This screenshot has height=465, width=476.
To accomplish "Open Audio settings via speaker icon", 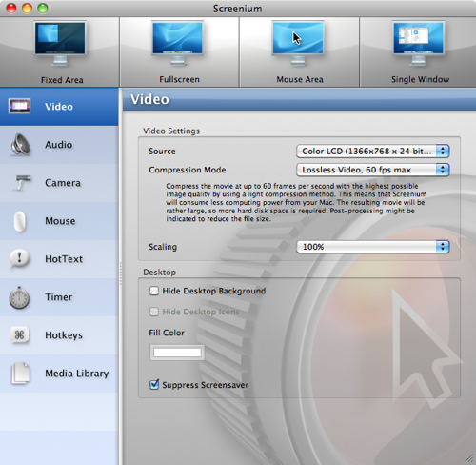I will [x=21, y=145].
